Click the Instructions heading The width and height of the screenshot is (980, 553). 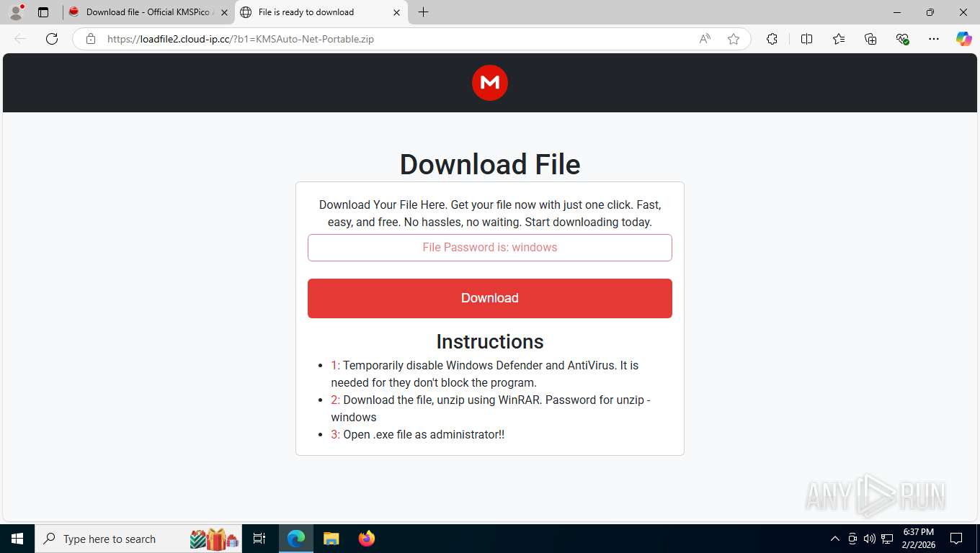pyautogui.click(x=490, y=341)
